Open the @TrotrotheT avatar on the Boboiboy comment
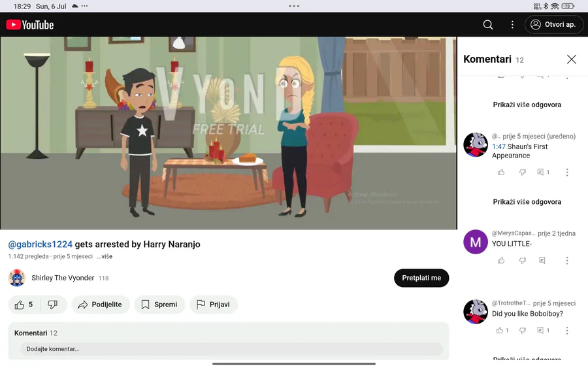This screenshot has width=588, height=368. coord(476,312)
